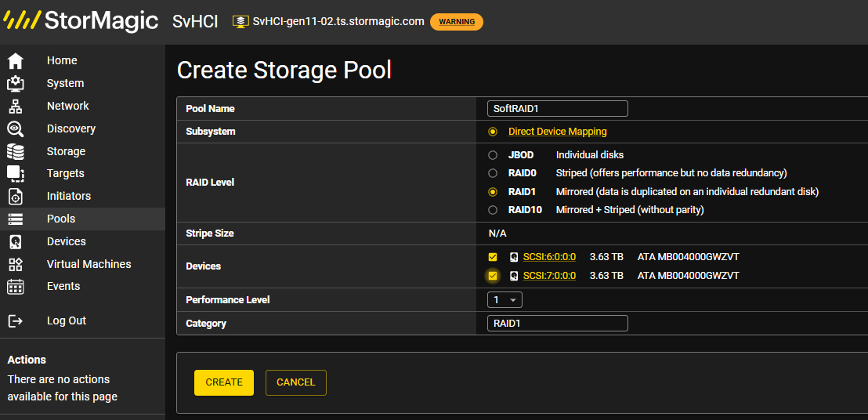Go to the Targets page
Image resolution: width=868 pixels, height=420 pixels.
(x=65, y=173)
